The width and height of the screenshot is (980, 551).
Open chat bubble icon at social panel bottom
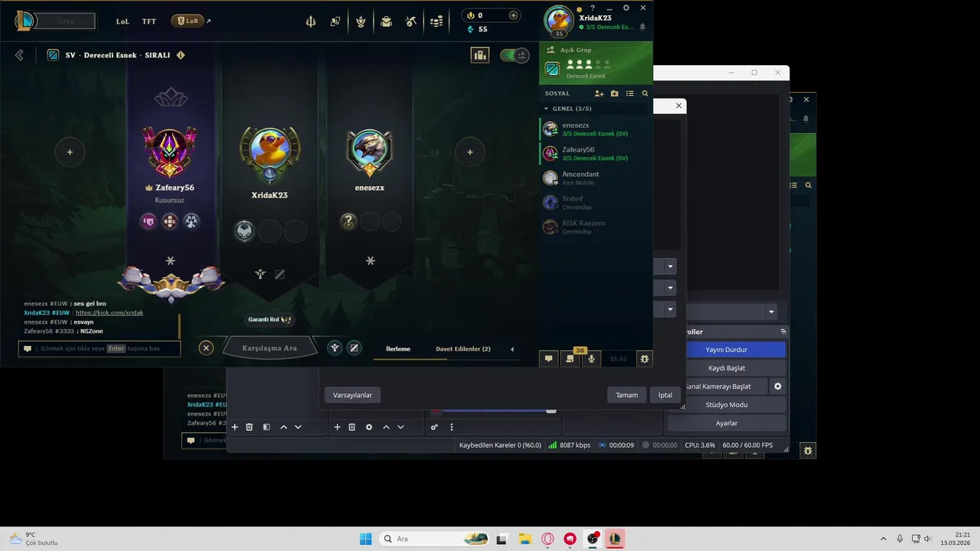tap(548, 358)
